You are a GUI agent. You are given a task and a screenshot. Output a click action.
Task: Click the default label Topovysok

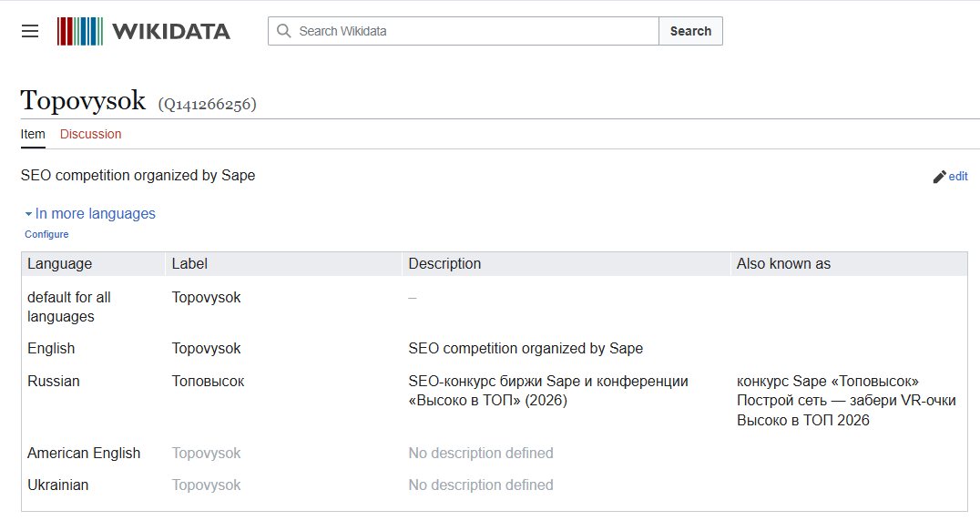[x=206, y=297]
